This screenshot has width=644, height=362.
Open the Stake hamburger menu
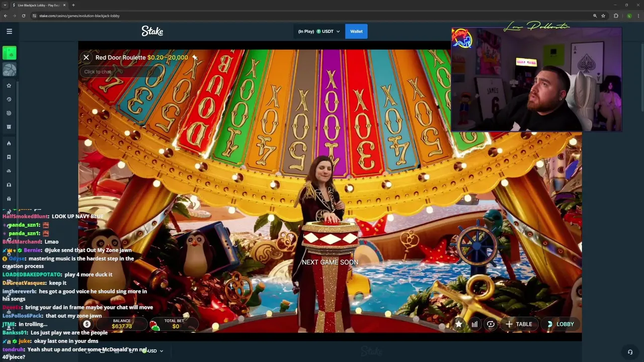pyautogui.click(x=9, y=31)
